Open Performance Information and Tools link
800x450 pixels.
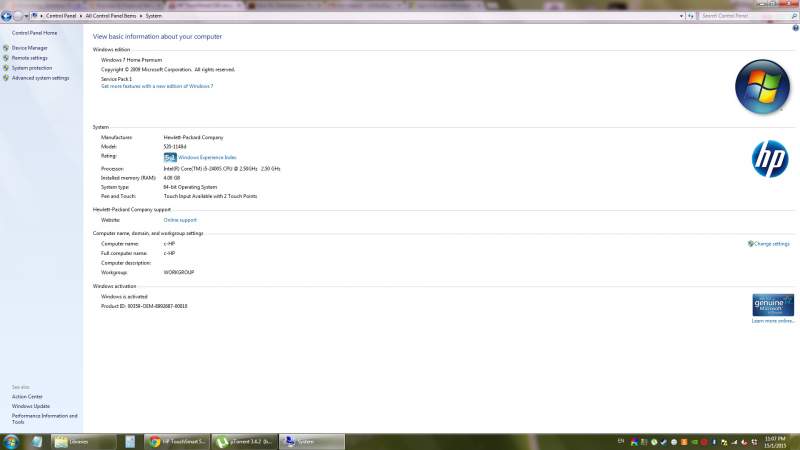[44, 419]
